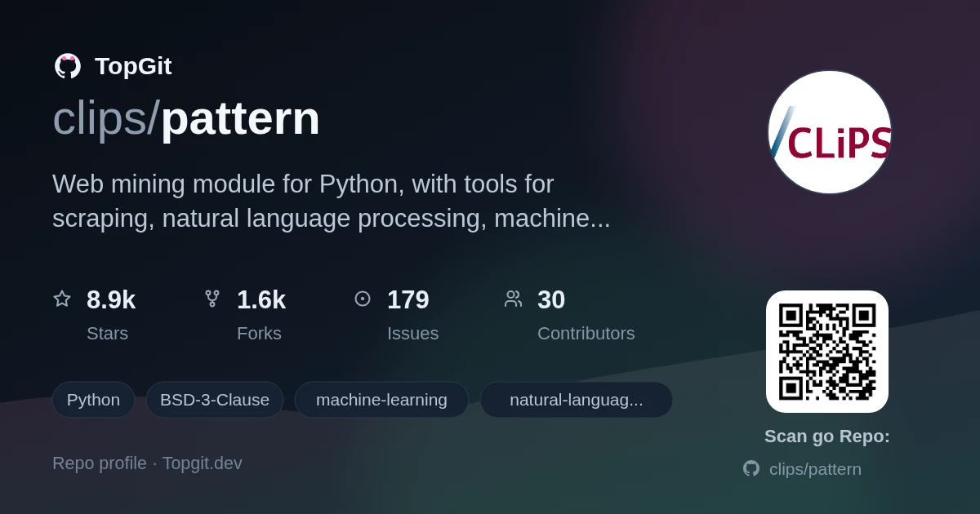Click the TopGit octocat logo icon
The height and width of the screenshot is (514, 980).
(x=68, y=66)
